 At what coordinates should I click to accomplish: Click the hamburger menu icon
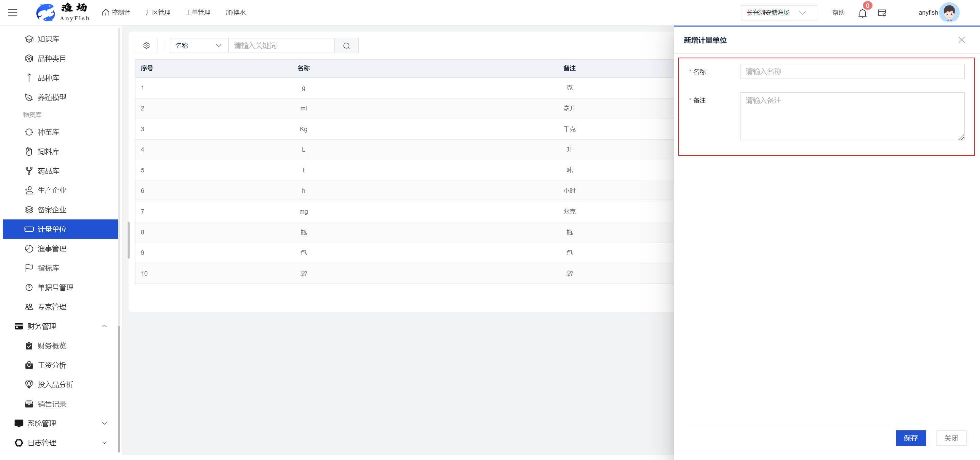(13, 13)
